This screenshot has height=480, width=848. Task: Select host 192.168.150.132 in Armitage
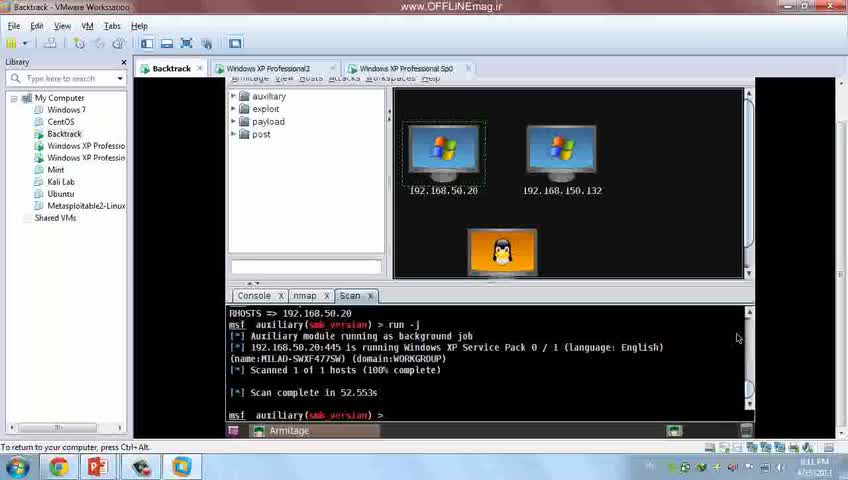pos(562,159)
